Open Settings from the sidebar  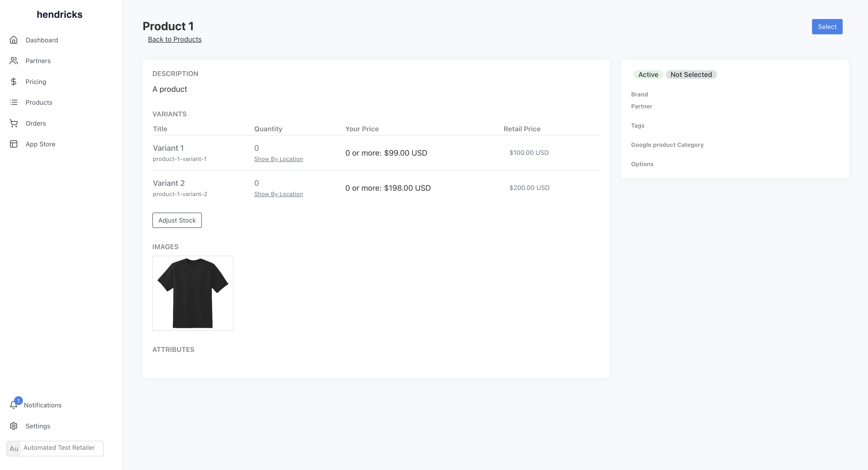38,426
